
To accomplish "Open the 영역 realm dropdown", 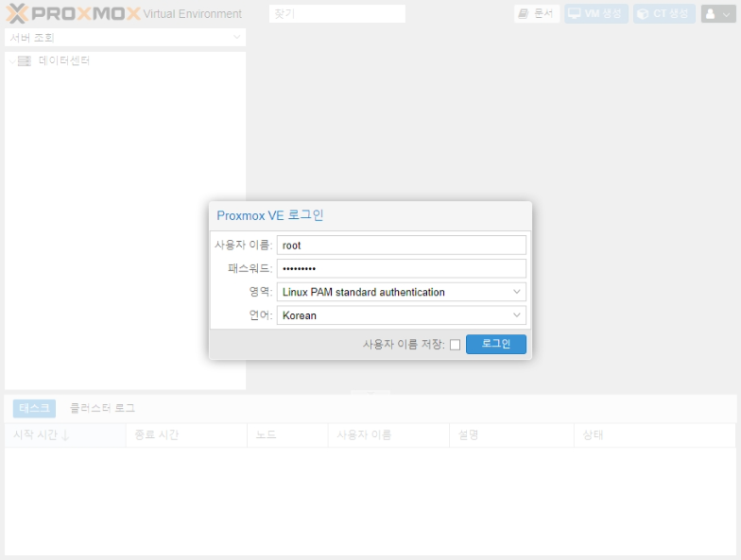I will tap(401, 292).
